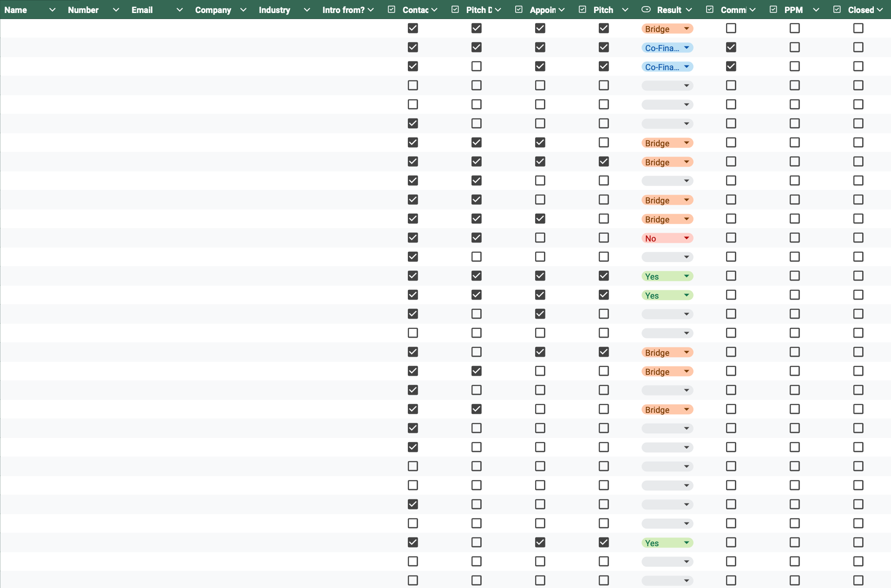Tick Closed checkbox in the top data row
Viewport: 891px width, 588px height.
point(858,28)
